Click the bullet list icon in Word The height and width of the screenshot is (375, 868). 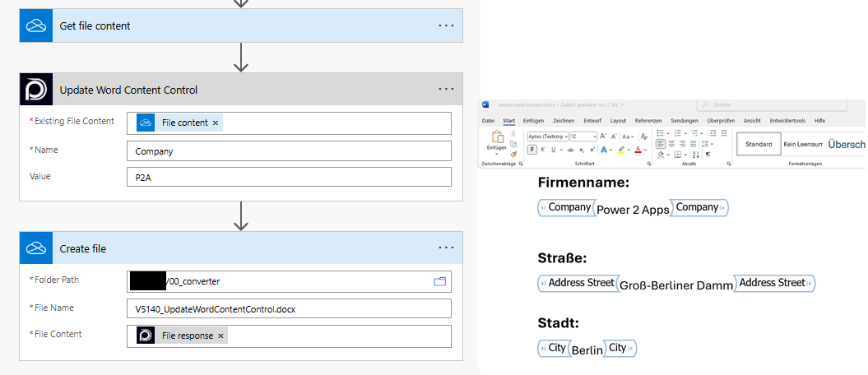pos(661,133)
